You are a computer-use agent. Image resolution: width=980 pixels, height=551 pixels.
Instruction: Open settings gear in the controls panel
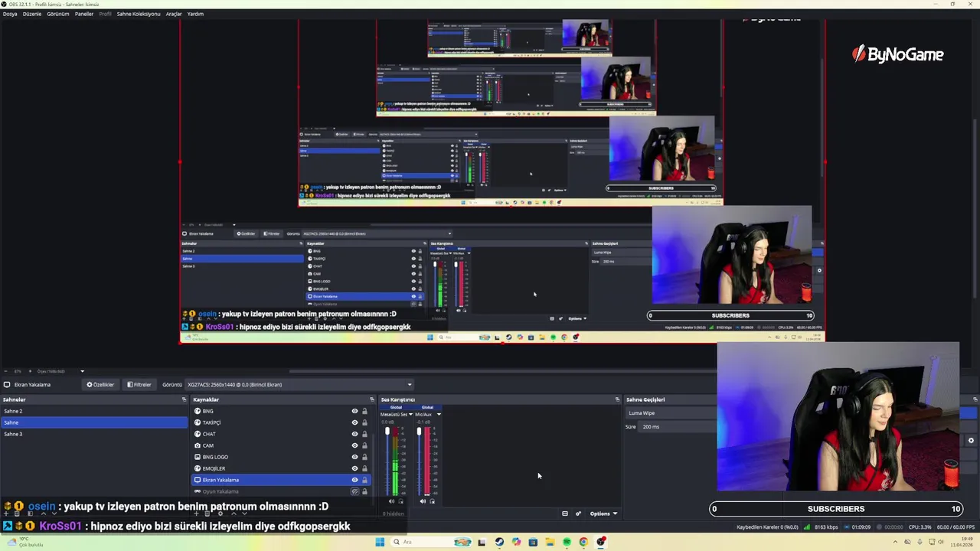971,440
